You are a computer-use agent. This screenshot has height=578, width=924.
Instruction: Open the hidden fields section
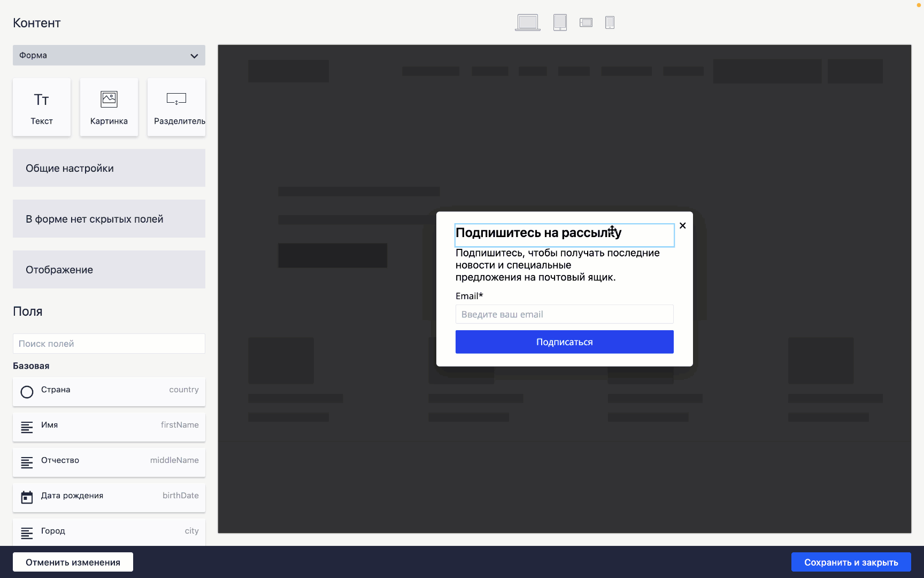tap(109, 219)
